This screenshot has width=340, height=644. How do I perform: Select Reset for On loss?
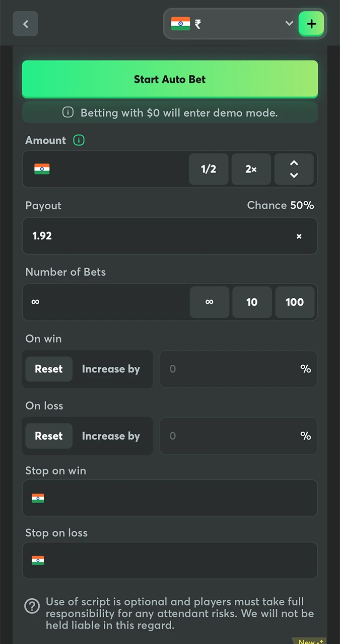49,436
